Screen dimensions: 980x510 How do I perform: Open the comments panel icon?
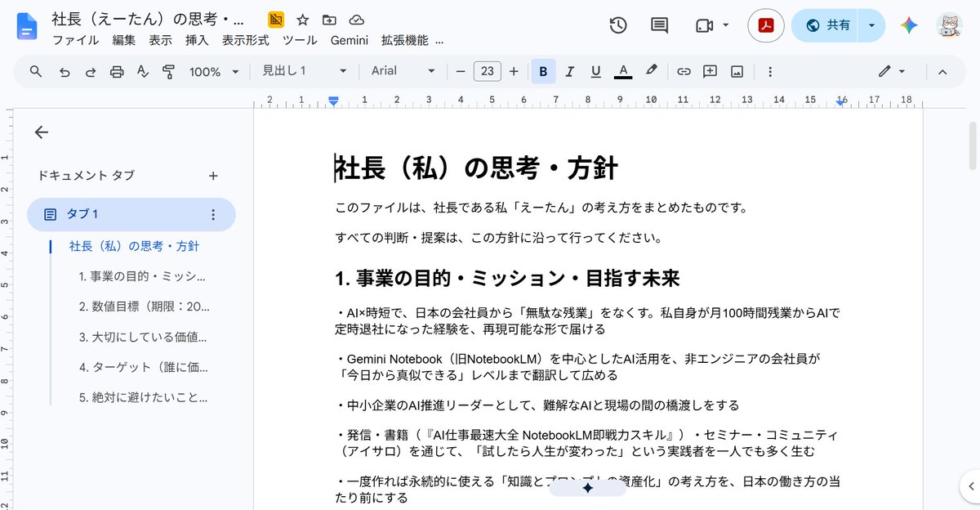[659, 25]
